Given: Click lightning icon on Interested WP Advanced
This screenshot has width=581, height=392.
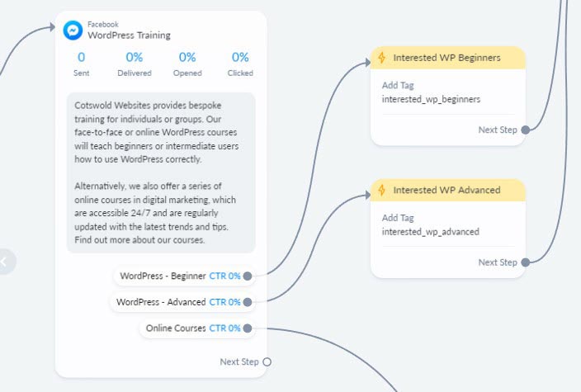Looking at the screenshot, I should coord(381,190).
